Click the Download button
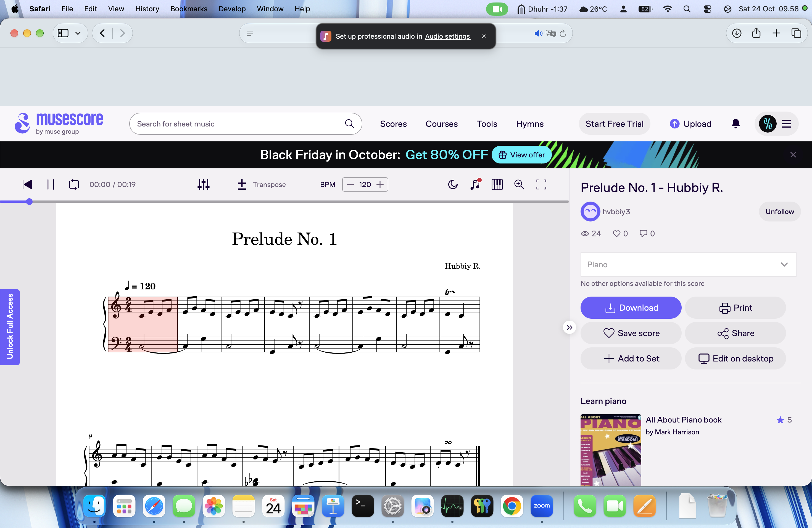The image size is (812, 528). pos(631,308)
